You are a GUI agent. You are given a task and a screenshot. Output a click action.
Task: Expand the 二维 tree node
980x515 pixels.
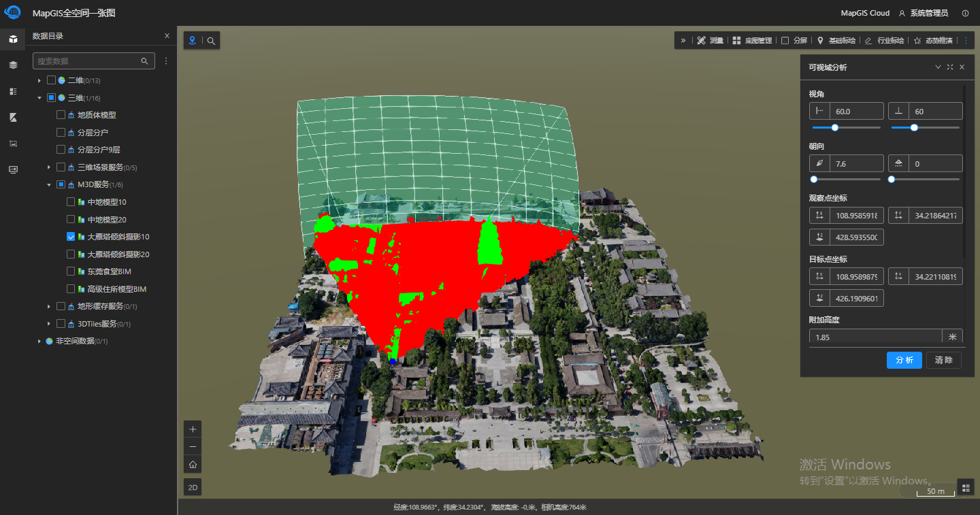click(x=39, y=80)
